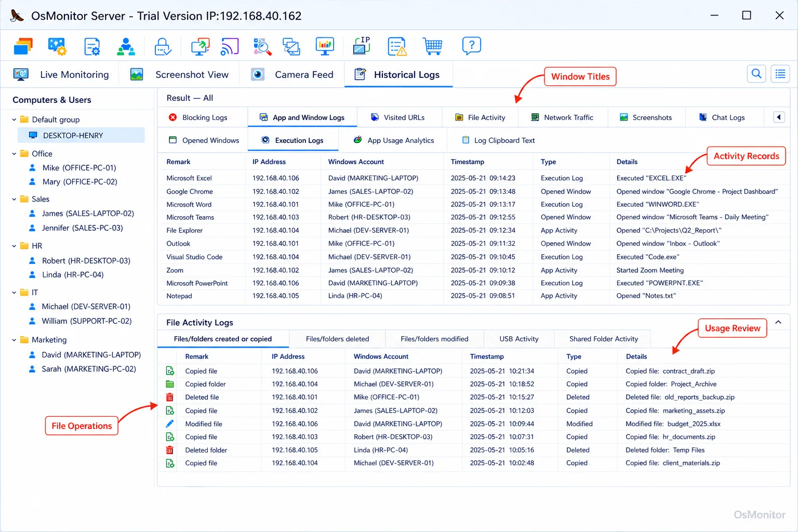The width and height of the screenshot is (798, 532).
Task: Click the search magnifier button at top right
Action: pyautogui.click(x=756, y=74)
